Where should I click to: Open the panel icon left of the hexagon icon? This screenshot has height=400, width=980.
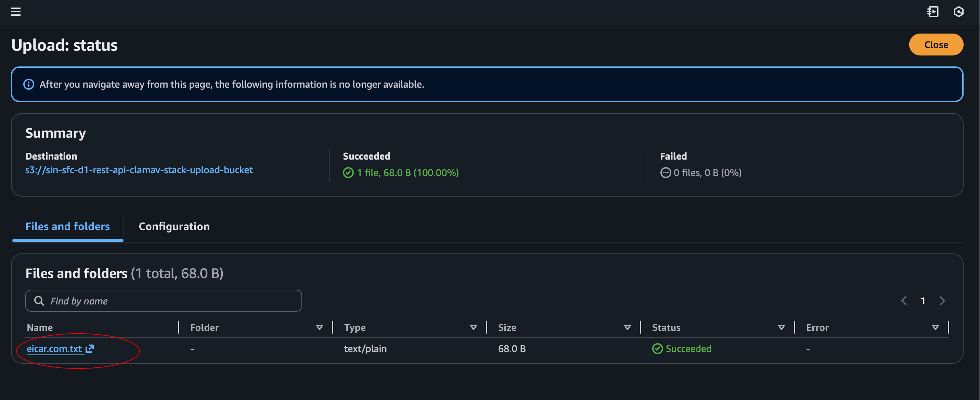pyautogui.click(x=932, y=12)
